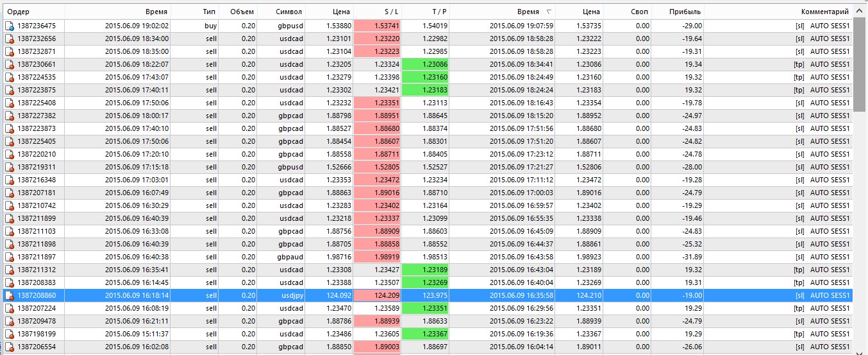Click the red S/L cell 1.53741

click(x=378, y=26)
